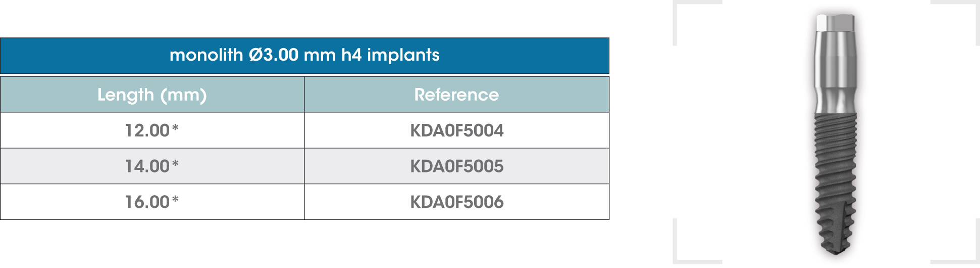Click the hexagonal top of the implant

[x=835, y=22]
